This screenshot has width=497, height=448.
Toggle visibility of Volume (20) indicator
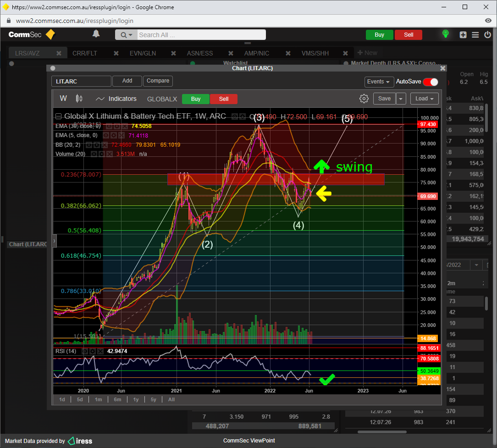tap(94, 154)
